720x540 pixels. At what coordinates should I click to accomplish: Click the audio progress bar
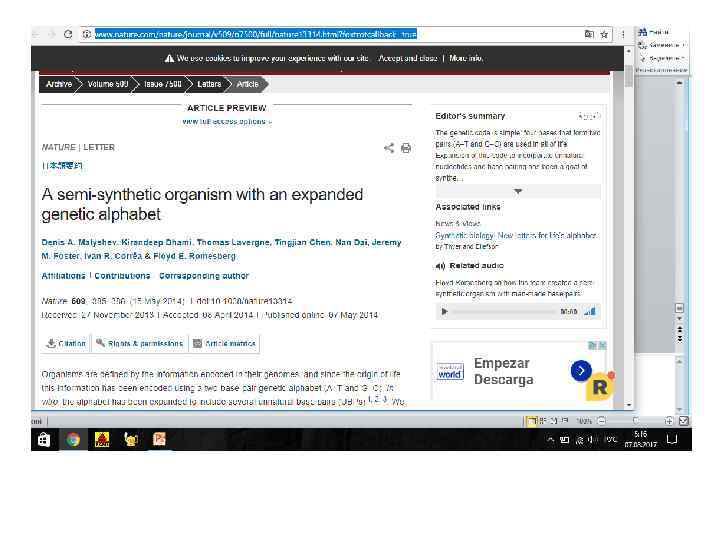[504, 312]
